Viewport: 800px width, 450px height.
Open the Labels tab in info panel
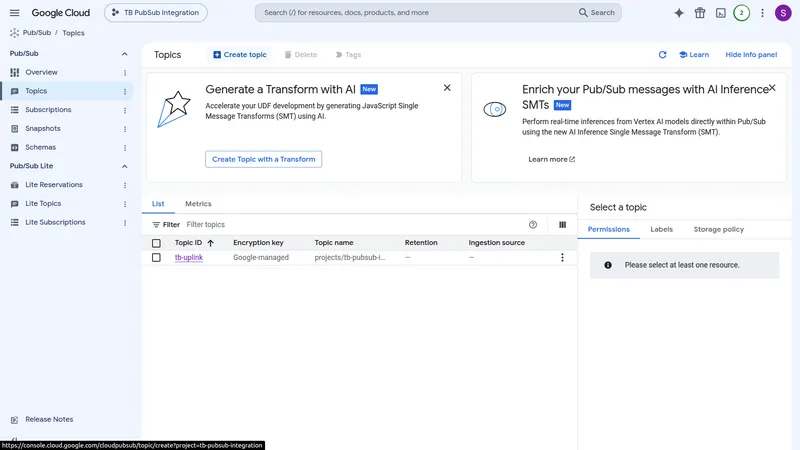coord(661,229)
